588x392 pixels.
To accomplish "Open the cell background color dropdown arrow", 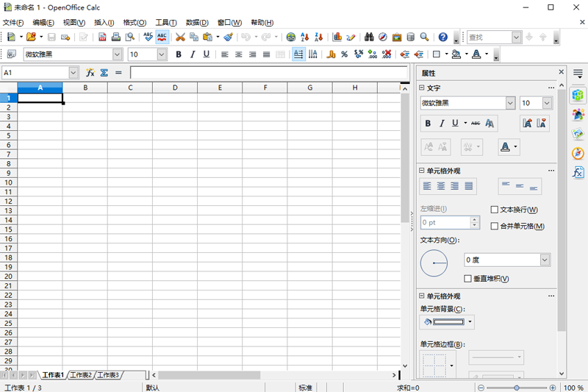I will (x=470, y=322).
